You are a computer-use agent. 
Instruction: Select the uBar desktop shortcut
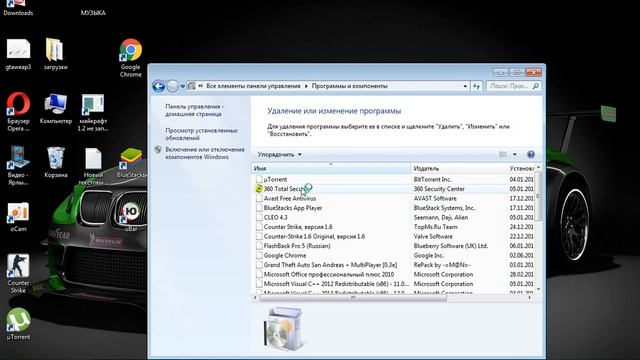point(131,217)
